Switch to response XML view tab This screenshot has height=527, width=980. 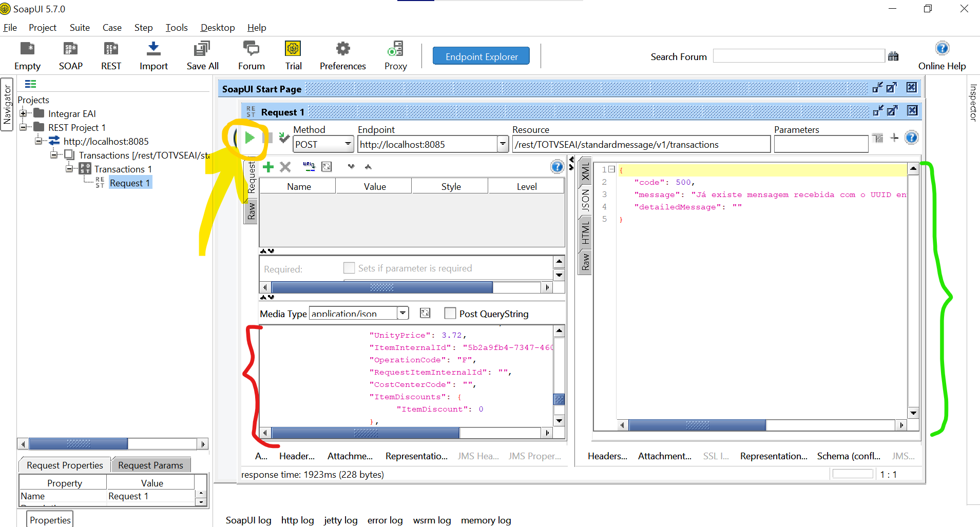[585, 171]
